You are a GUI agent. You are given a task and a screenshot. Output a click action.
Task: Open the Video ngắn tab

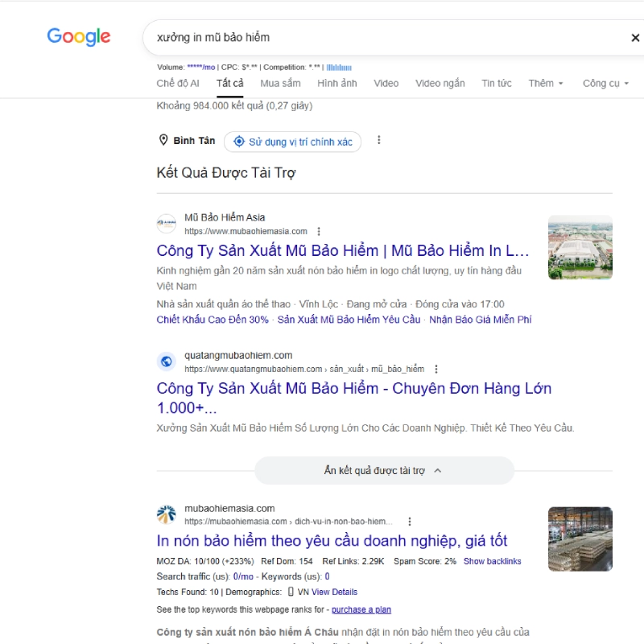coord(440,84)
